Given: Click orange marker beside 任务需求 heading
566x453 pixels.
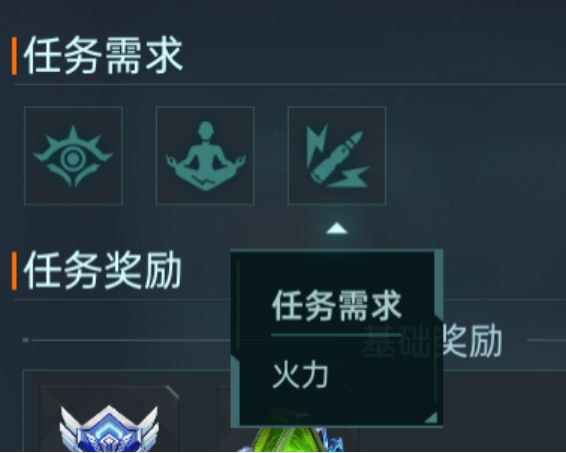Looking at the screenshot, I should pos(14,56).
